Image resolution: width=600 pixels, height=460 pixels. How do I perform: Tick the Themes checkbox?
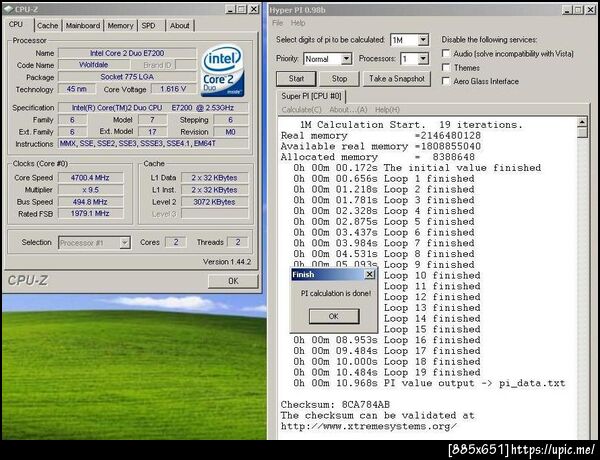(x=446, y=68)
